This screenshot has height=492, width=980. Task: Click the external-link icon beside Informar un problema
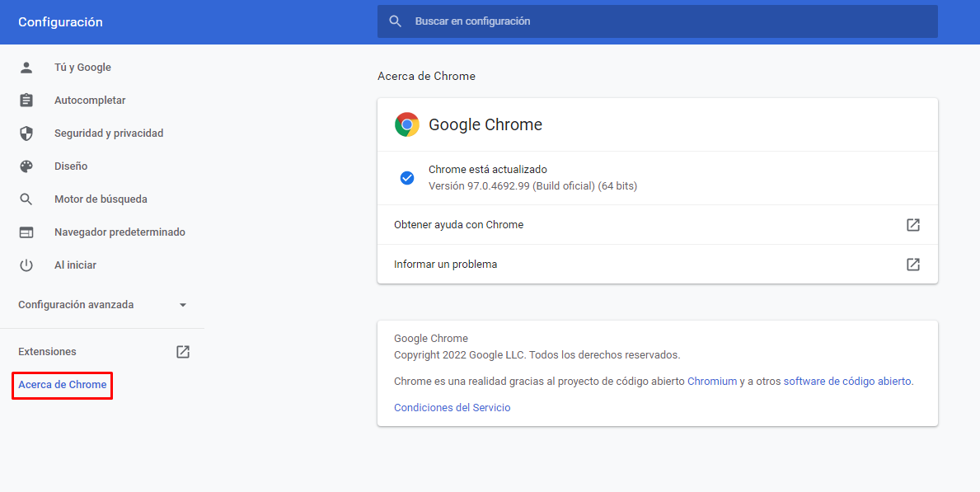912,265
